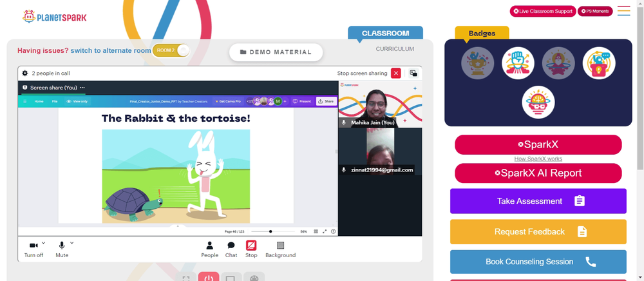Click the 56% zoom percentage
644x281 pixels.
tap(303, 231)
